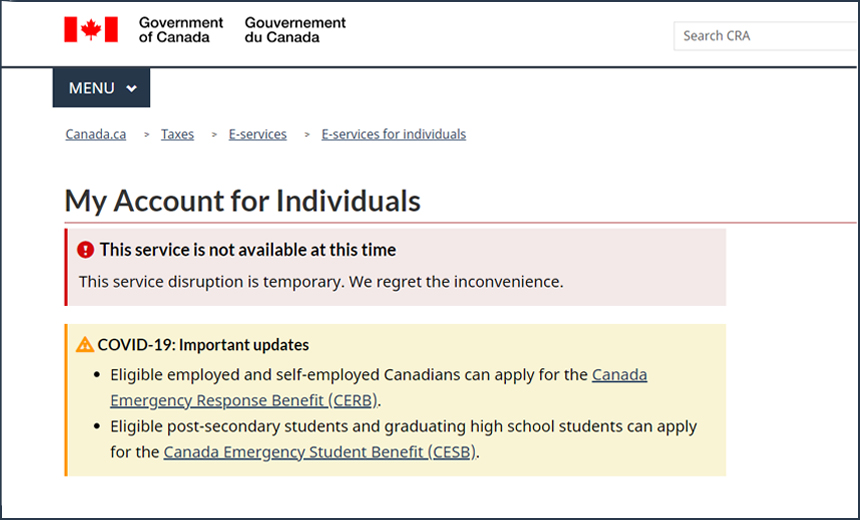Click the orange COVID-19 warning triangle icon

pos(85,345)
